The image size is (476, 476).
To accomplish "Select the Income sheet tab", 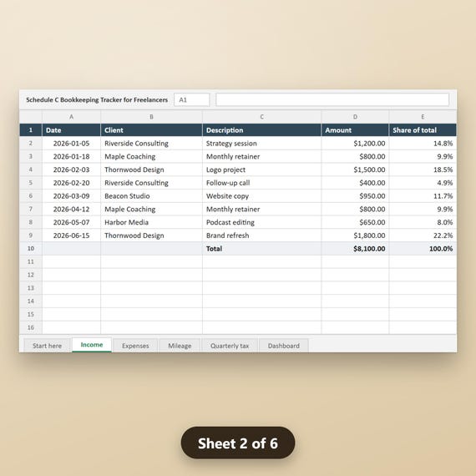I will click(x=92, y=345).
